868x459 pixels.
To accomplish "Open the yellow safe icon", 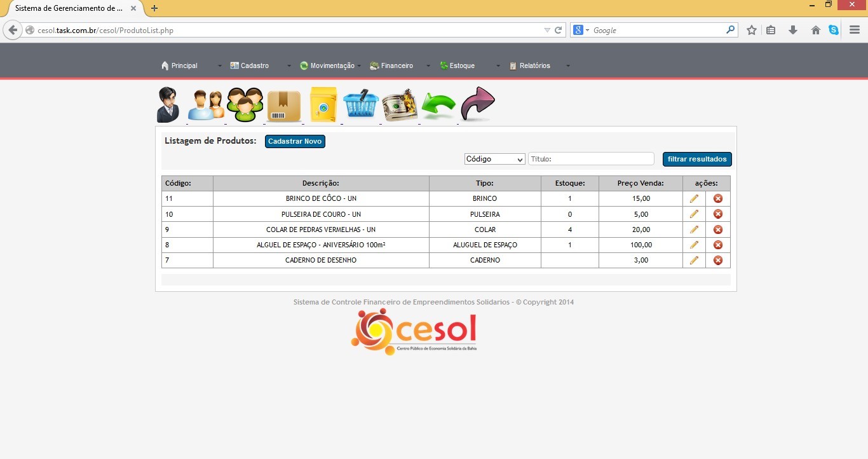I will (323, 105).
